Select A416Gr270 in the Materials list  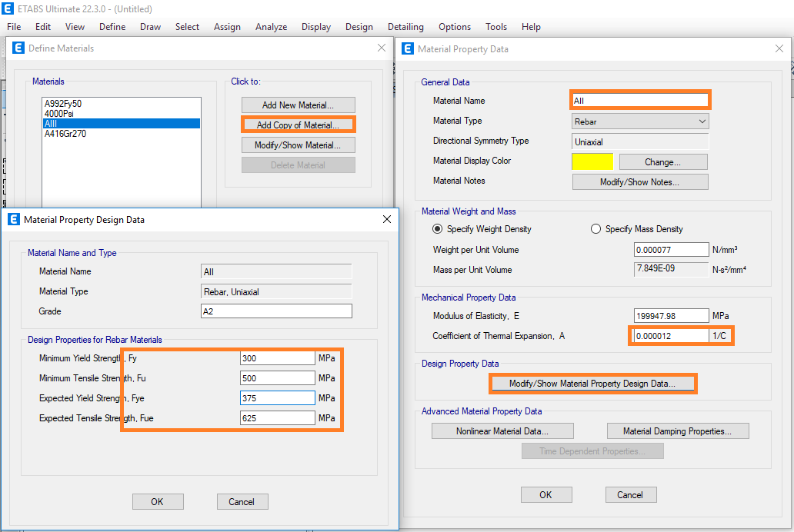tap(122, 134)
